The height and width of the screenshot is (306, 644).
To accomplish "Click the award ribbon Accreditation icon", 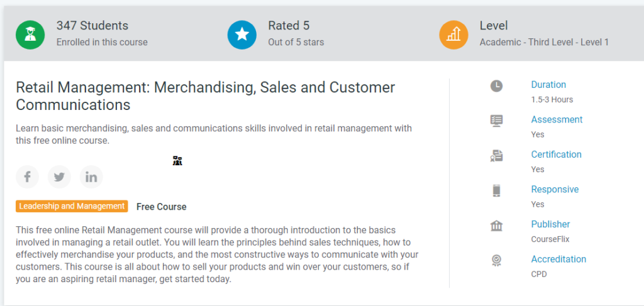I will pos(497,261).
